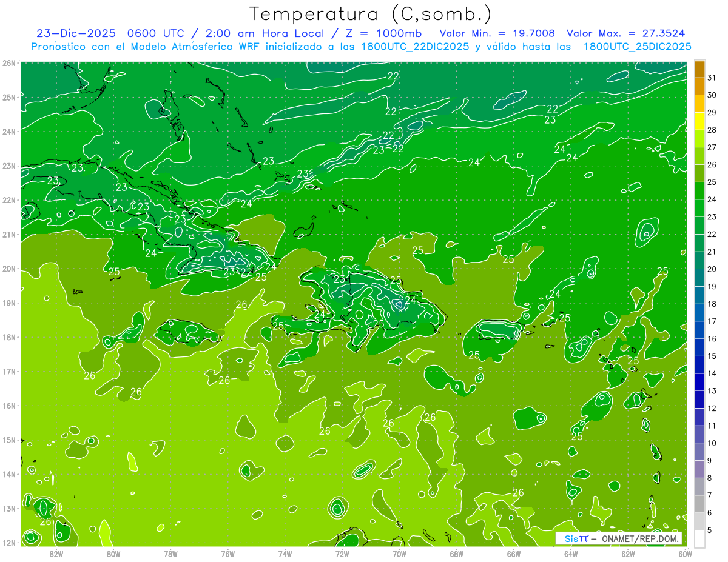The height and width of the screenshot is (562, 728).
Task: Click legend value 14
Action: [x=712, y=373]
